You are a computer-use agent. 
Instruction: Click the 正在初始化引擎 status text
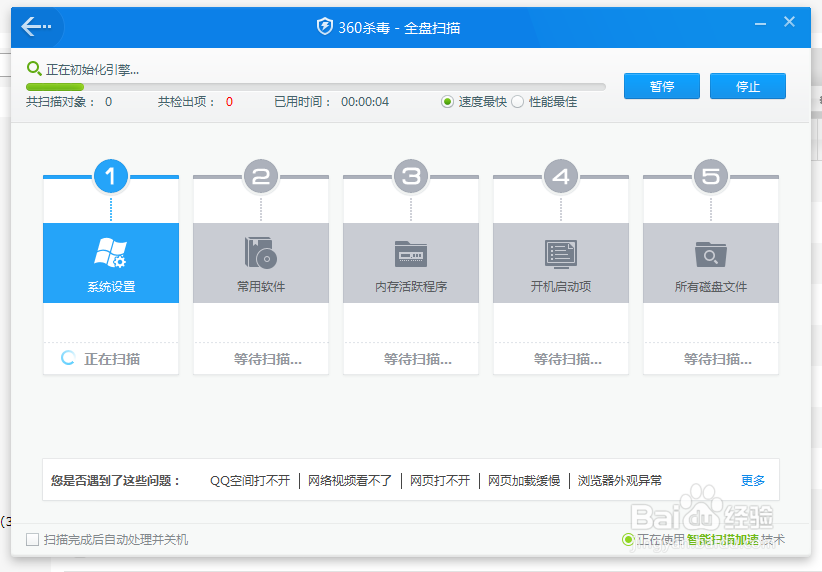[x=92, y=69]
